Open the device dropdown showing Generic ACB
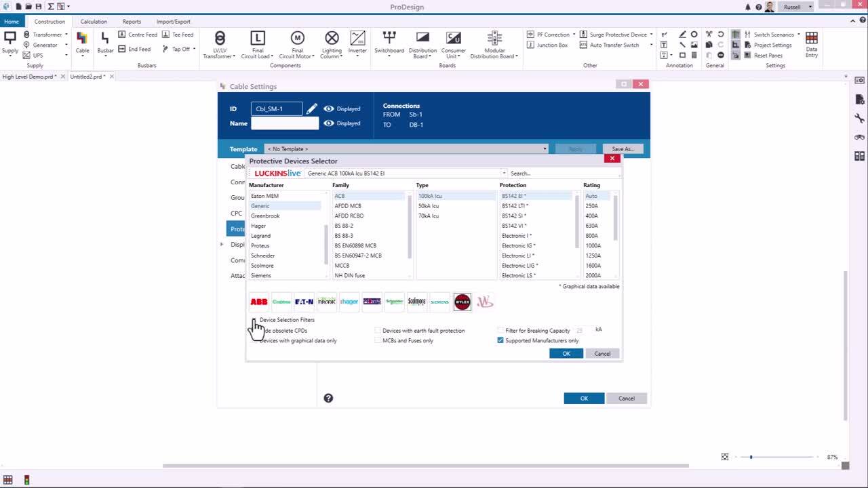Screen dimensions: 868x488 (505, 173)
